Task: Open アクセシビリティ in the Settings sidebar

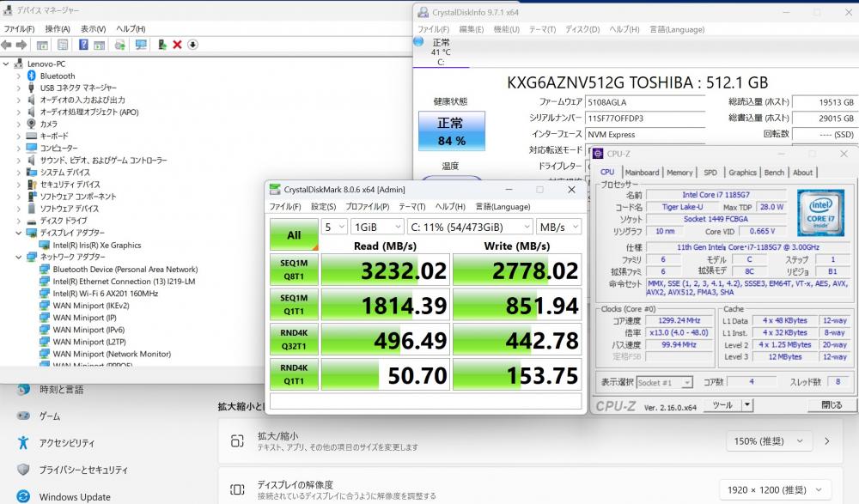Action: 67,443
